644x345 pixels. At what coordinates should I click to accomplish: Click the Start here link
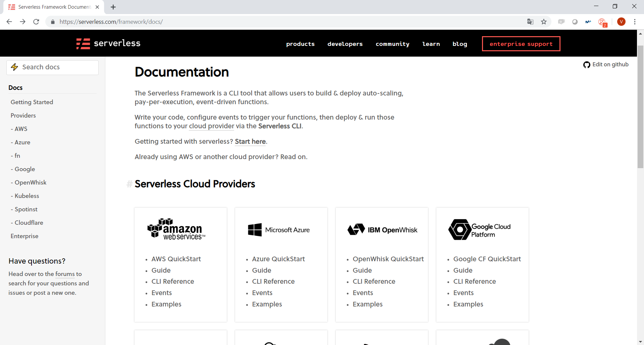click(250, 142)
